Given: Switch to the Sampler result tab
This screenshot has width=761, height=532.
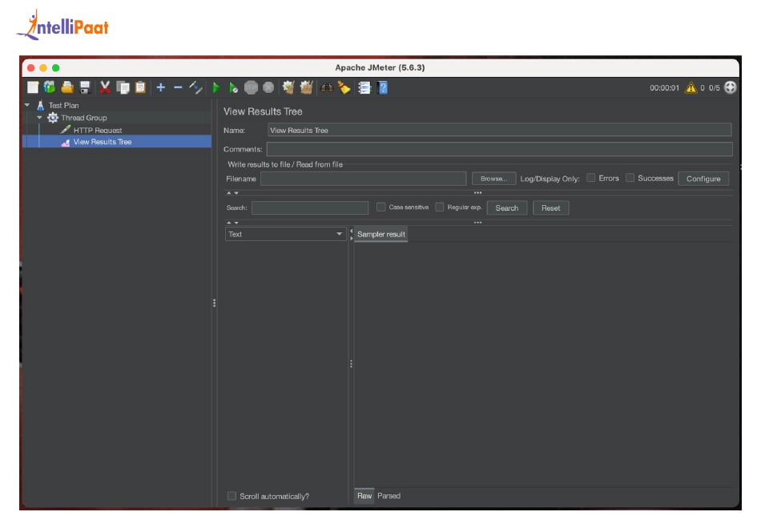Looking at the screenshot, I should point(381,234).
